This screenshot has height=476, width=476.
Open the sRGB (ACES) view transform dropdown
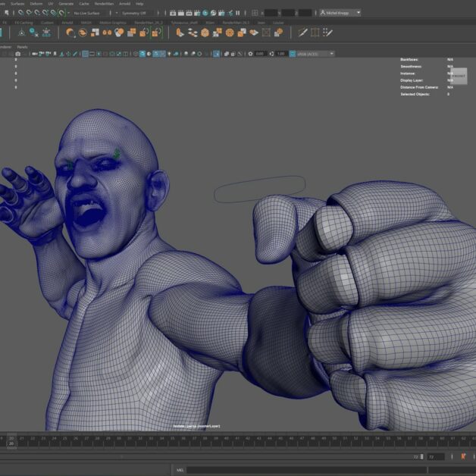(315, 54)
